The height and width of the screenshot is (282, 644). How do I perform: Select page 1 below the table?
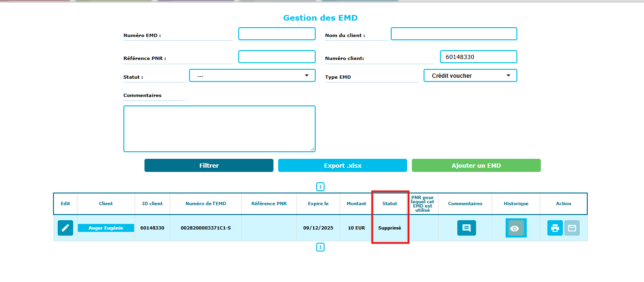tap(320, 247)
